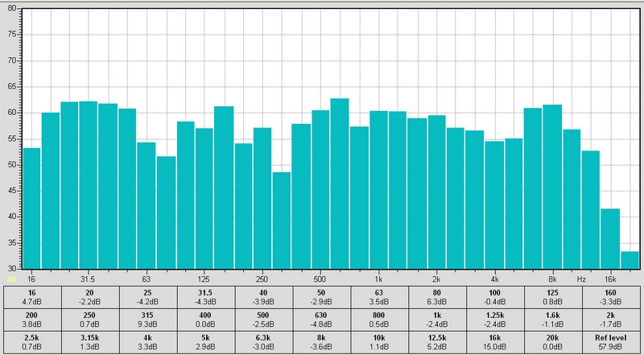Click the 100 Hz -0.4dB cell

pyautogui.click(x=495, y=297)
